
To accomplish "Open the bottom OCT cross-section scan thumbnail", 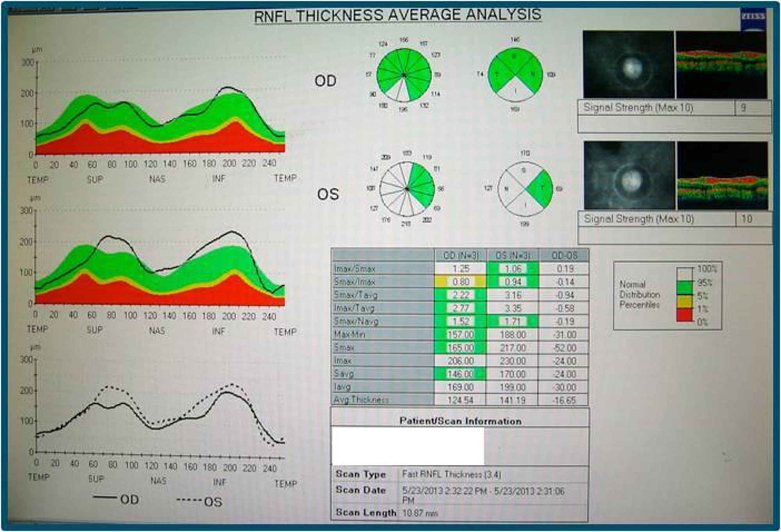I will (x=722, y=176).
